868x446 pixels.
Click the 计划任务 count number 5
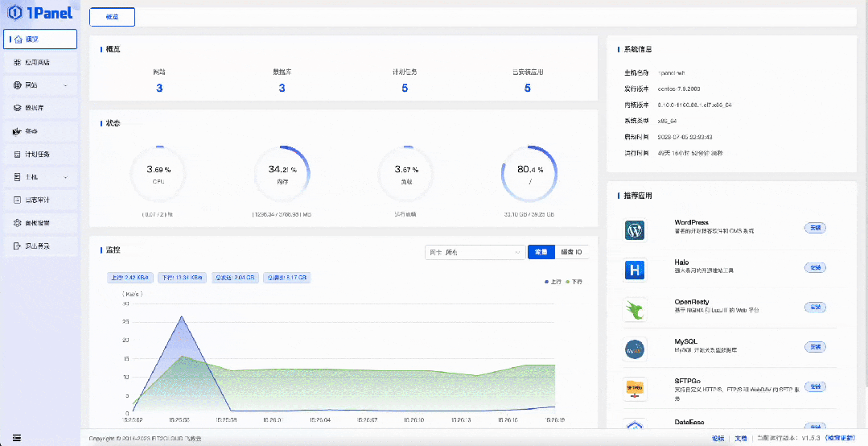(405, 88)
